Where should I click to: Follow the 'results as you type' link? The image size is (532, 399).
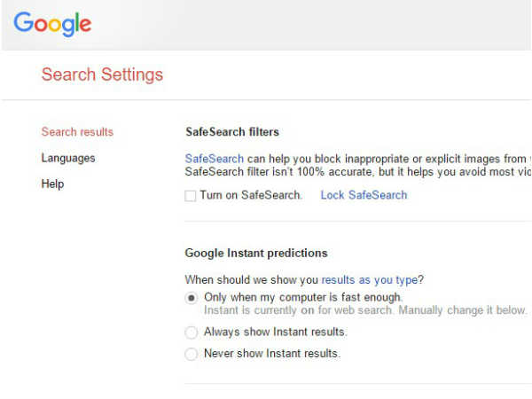[x=372, y=279]
